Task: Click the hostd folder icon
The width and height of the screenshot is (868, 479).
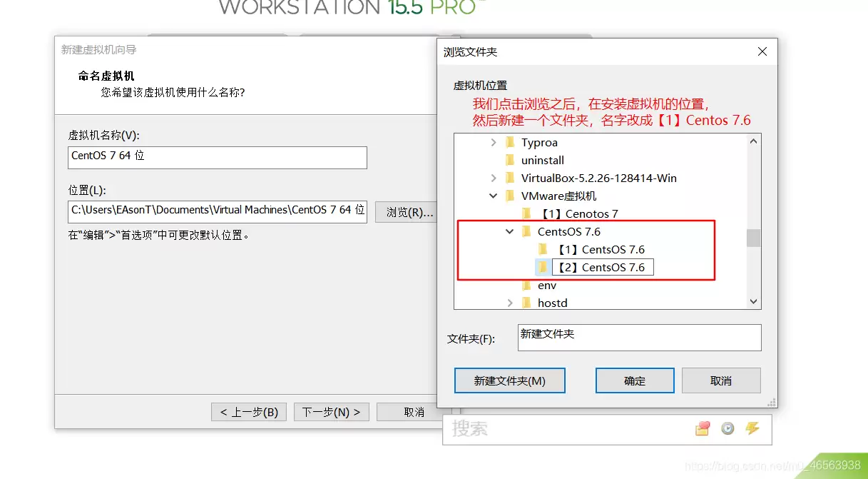Action: pyautogui.click(x=526, y=303)
